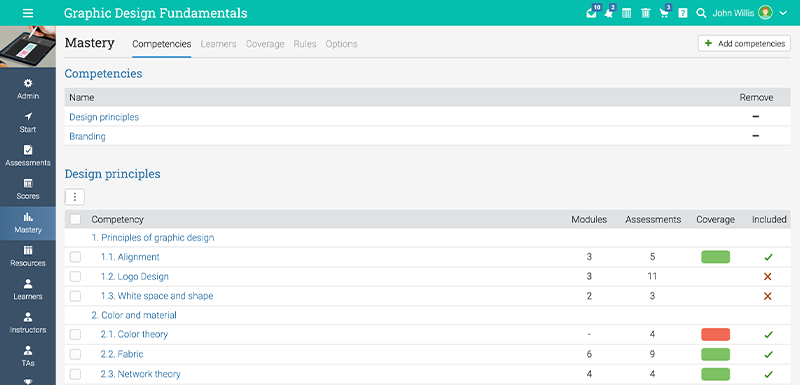Open the 2.3. Network theory link
Screen dimensions: 800x385
141,374
